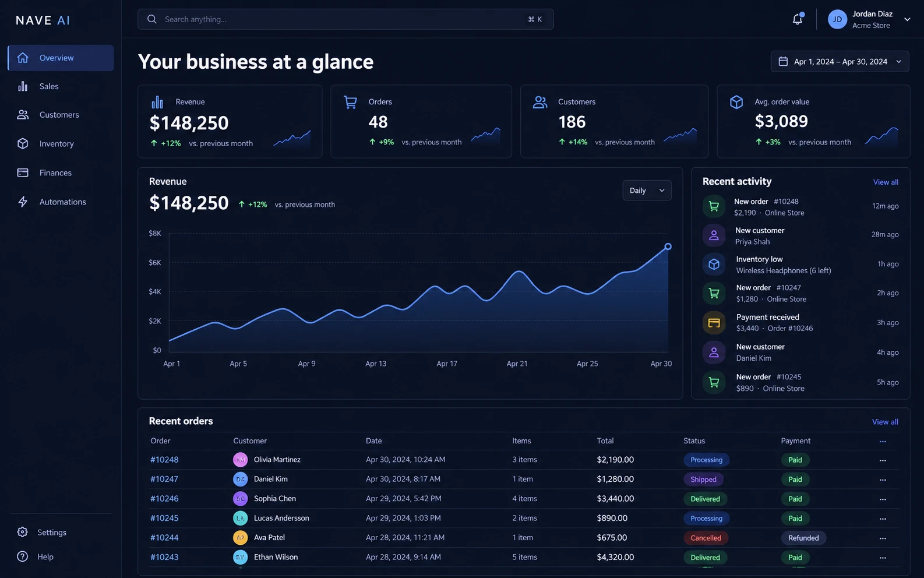Select the Sophia Chen customer name
924x578 pixels.
coord(275,499)
